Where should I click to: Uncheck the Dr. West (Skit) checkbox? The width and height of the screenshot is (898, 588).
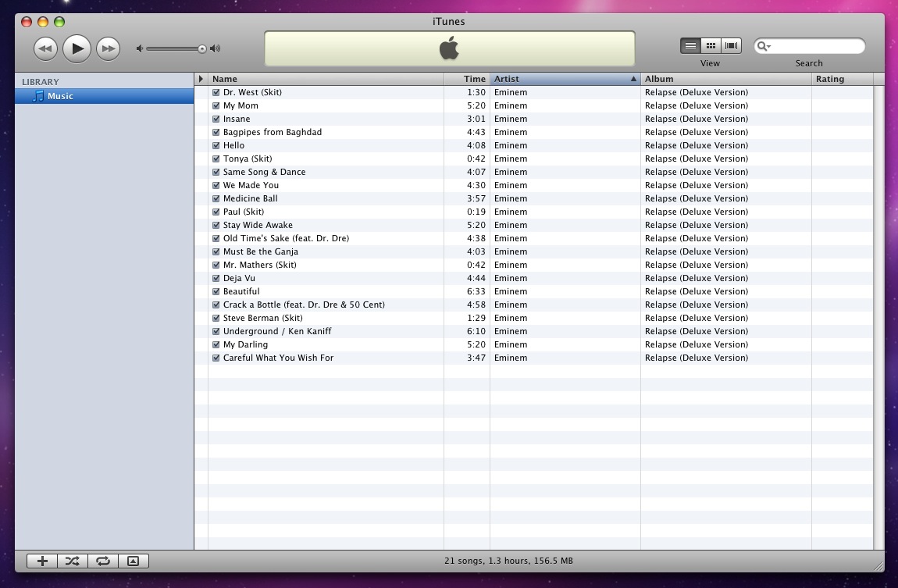point(216,92)
